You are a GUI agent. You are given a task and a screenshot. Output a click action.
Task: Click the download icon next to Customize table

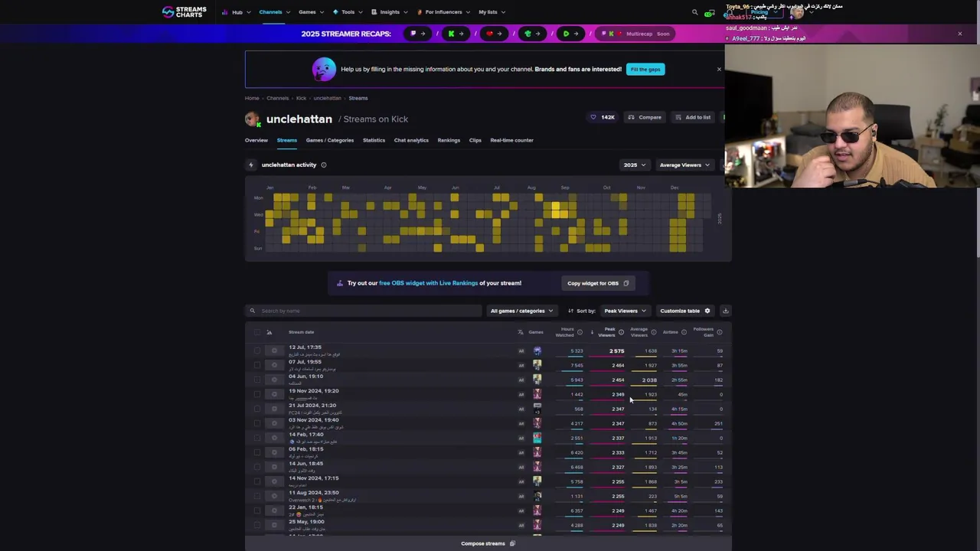pos(726,311)
